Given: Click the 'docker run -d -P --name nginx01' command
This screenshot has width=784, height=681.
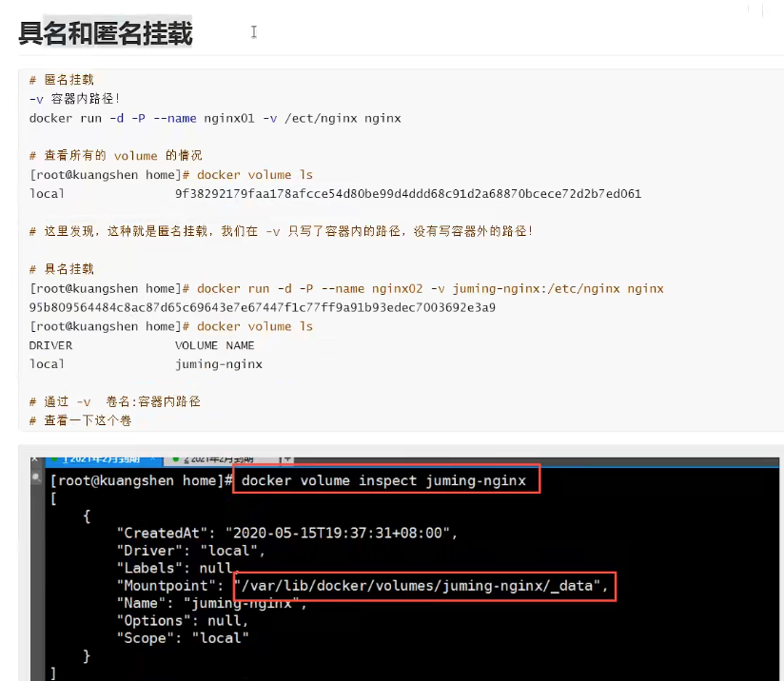Looking at the screenshot, I should click(x=215, y=119).
